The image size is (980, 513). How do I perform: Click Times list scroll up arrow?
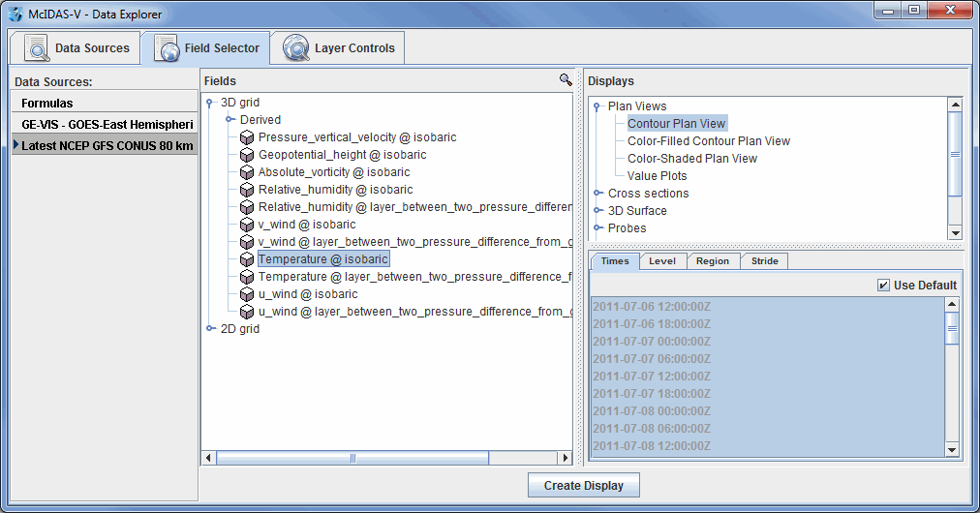tap(952, 305)
